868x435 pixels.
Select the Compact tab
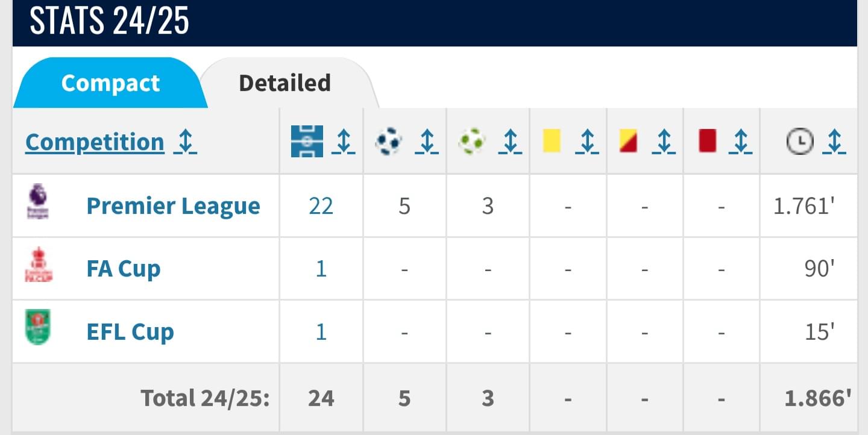(x=111, y=83)
